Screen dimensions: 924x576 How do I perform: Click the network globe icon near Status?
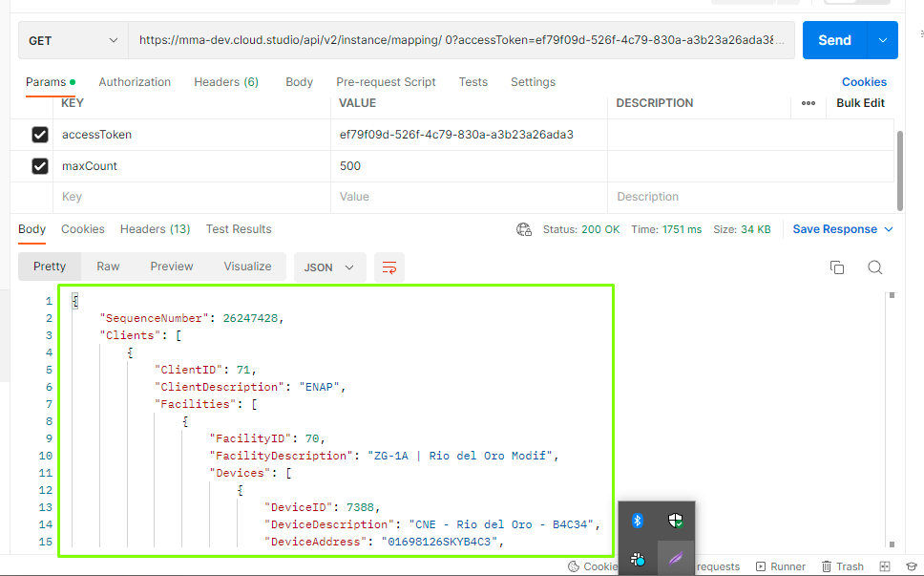(x=524, y=229)
